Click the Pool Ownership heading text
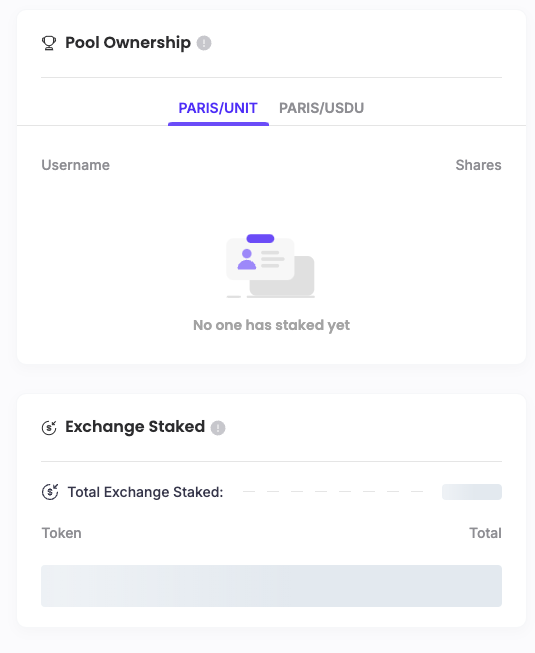The image size is (535, 653). [128, 42]
